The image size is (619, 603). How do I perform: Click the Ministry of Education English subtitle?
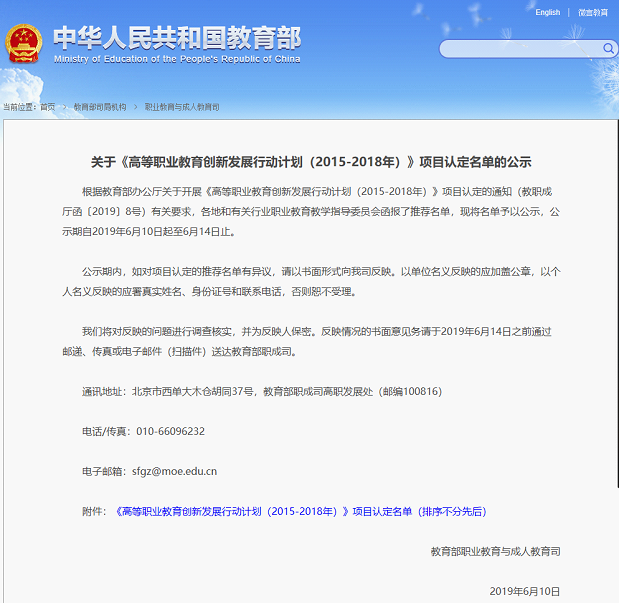176,59
